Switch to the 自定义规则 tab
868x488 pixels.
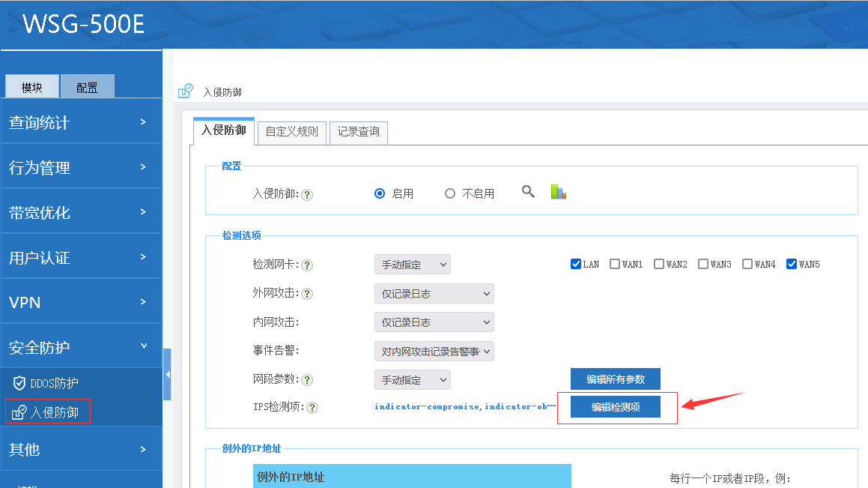291,132
